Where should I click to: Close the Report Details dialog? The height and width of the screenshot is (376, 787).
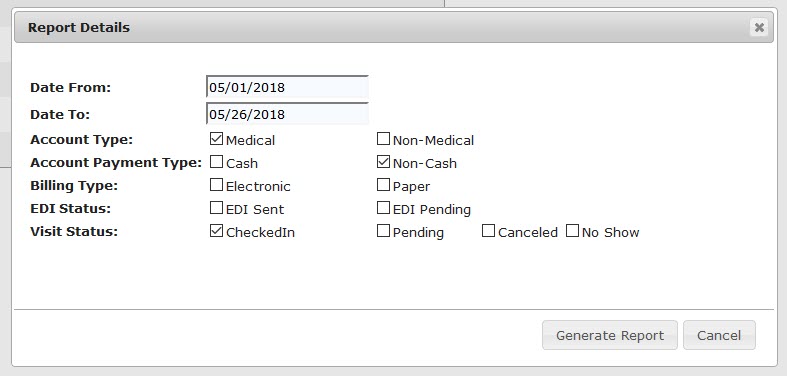(759, 28)
